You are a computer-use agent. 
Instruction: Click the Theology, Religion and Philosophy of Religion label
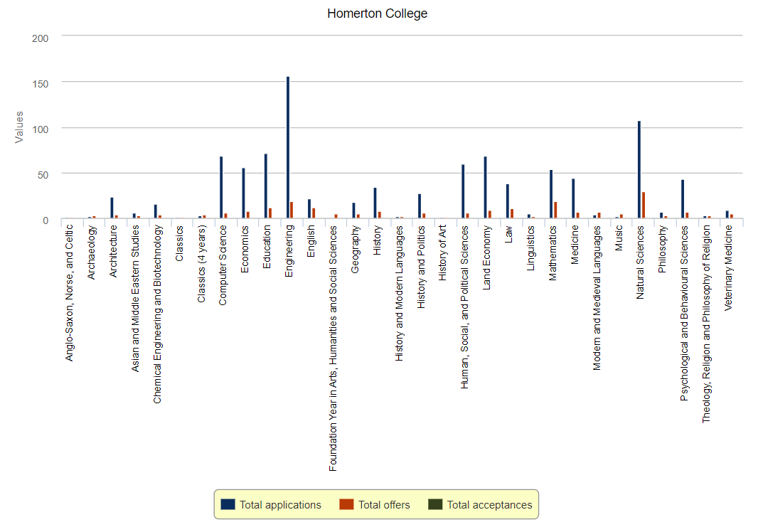pos(707,324)
